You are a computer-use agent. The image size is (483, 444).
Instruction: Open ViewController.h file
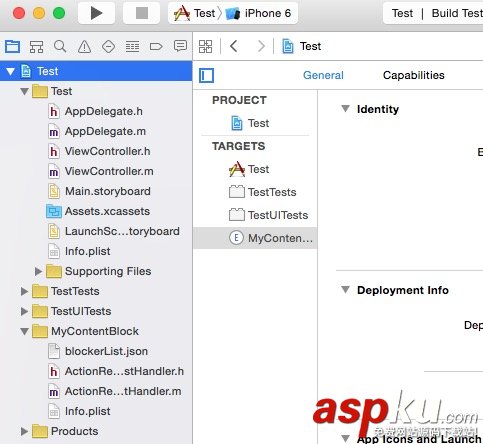(99, 151)
